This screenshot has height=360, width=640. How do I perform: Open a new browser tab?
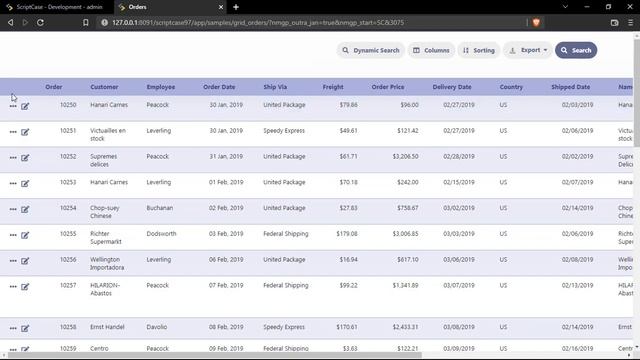click(x=236, y=7)
